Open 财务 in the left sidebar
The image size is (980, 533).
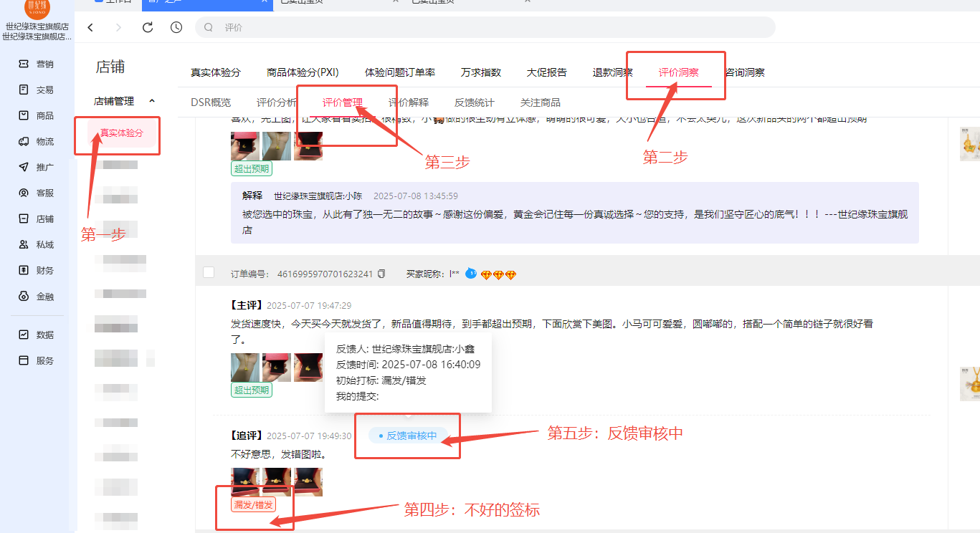pyautogui.click(x=37, y=270)
